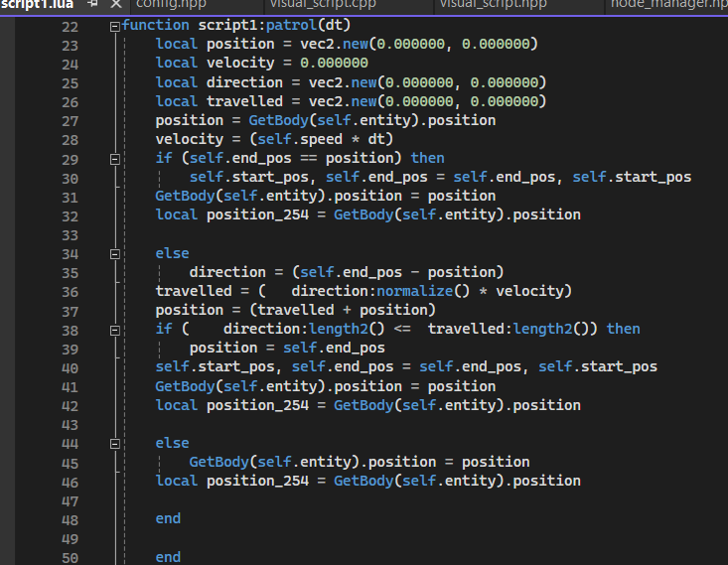Collapse the if block at line 29

(x=115, y=158)
